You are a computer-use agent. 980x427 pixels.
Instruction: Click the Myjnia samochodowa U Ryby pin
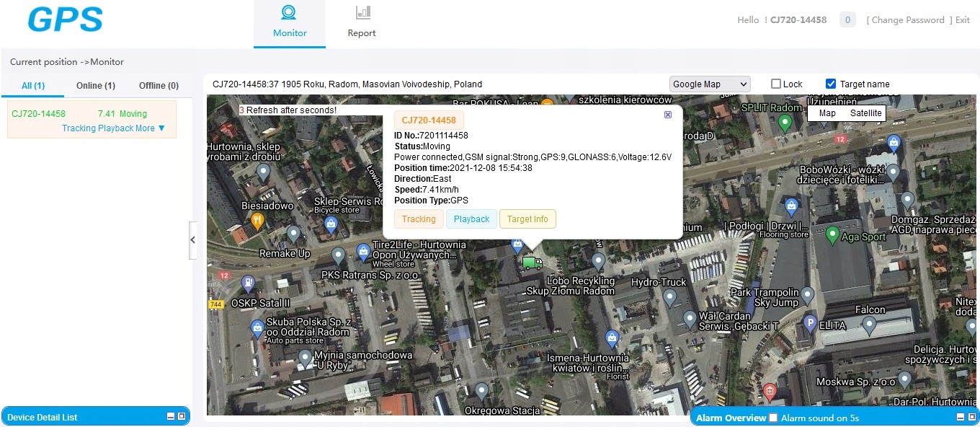305,359
